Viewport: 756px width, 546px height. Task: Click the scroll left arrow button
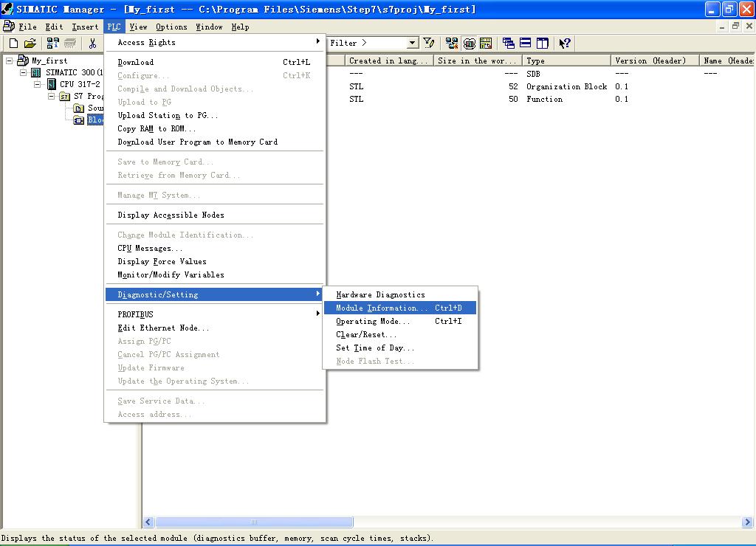[148, 522]
